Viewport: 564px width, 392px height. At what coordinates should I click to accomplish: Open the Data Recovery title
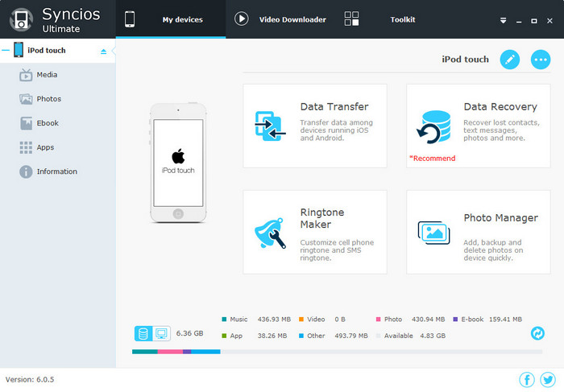500,107
